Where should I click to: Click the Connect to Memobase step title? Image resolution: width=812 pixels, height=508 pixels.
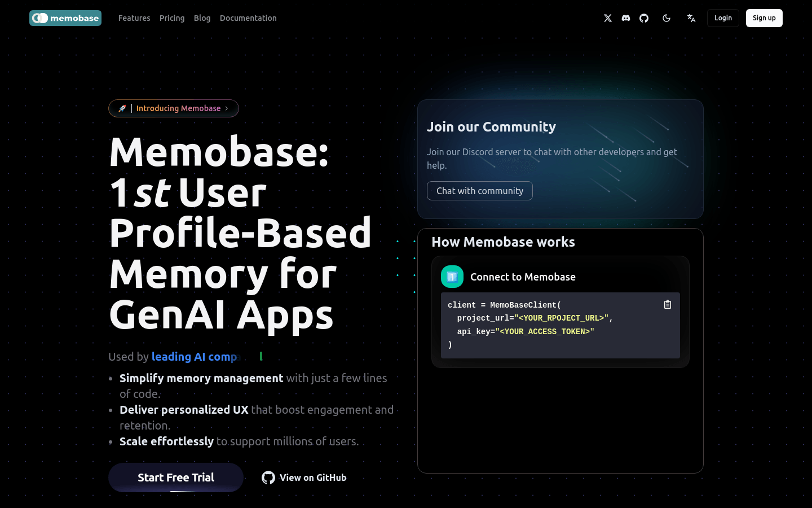pos(523,277)
